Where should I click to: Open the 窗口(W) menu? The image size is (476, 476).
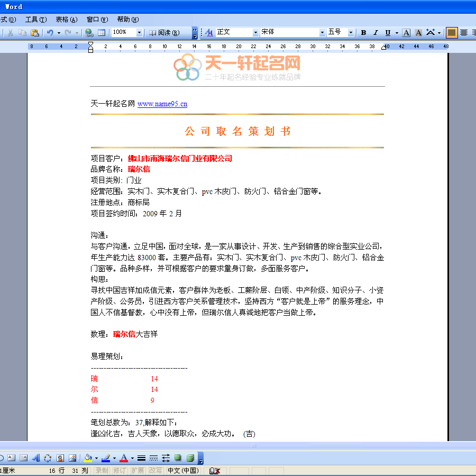[97, 20]
